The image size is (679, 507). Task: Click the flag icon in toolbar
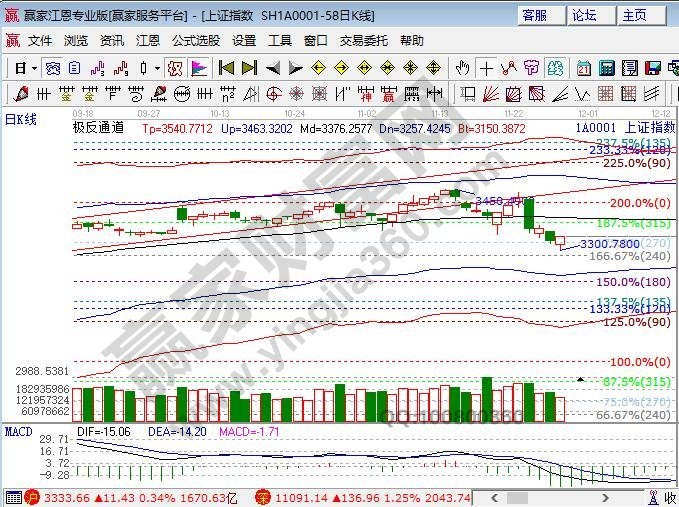(x=198, y=68)
